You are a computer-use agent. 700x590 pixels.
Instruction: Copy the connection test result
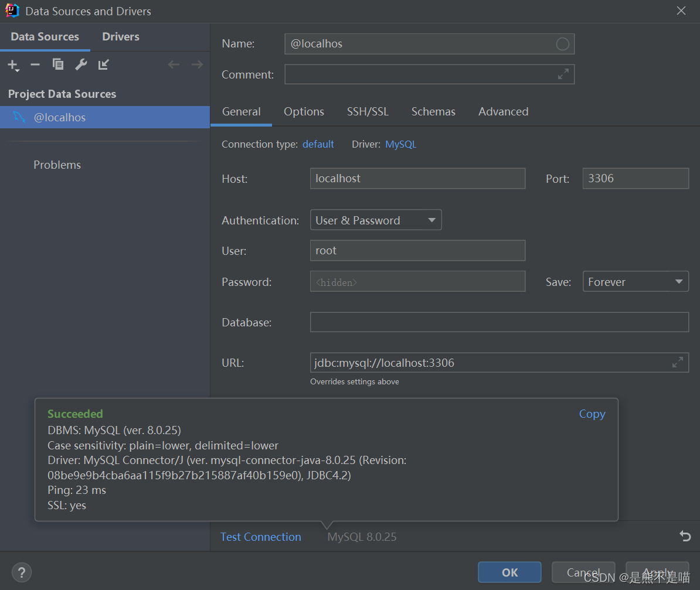click(x=592, y=414)
